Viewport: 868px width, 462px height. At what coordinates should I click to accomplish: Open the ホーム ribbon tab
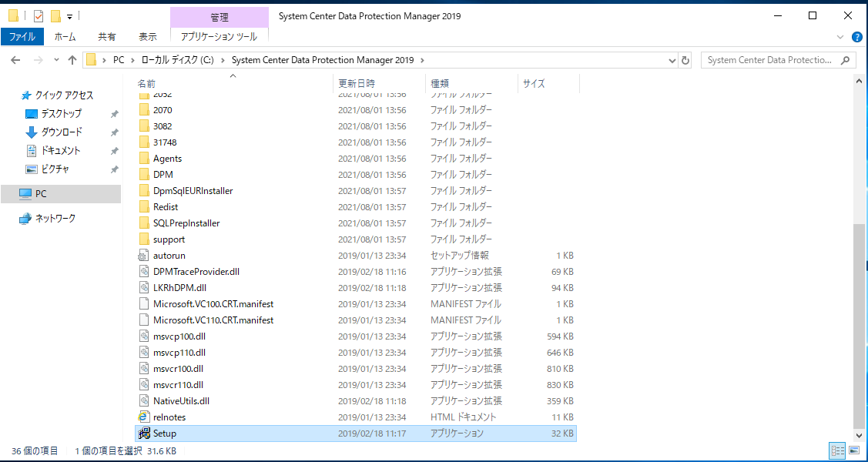(x=65, y=37)
